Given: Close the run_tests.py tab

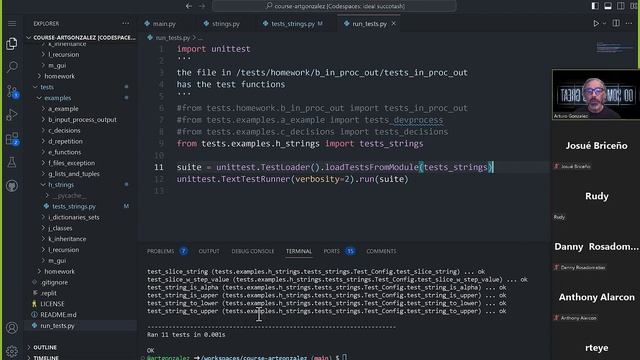Looking at the screenshot, I should (x=393, y=24).
